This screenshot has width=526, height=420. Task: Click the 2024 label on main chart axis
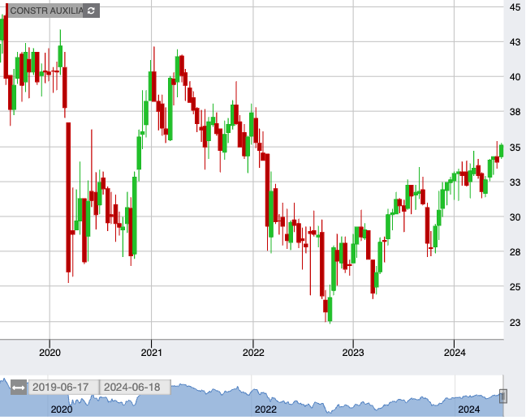pos(455,353)
